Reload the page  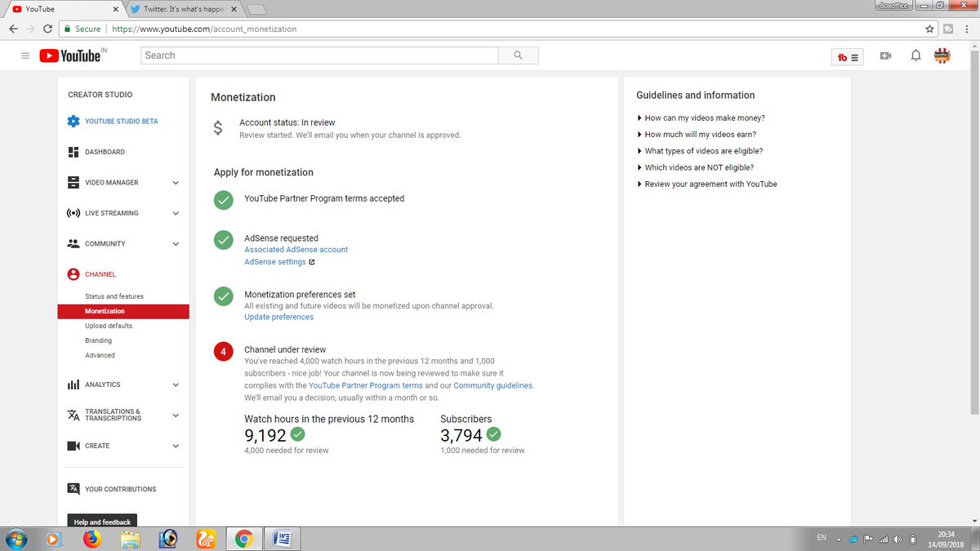pyautogui.click(x=49, y=29)
